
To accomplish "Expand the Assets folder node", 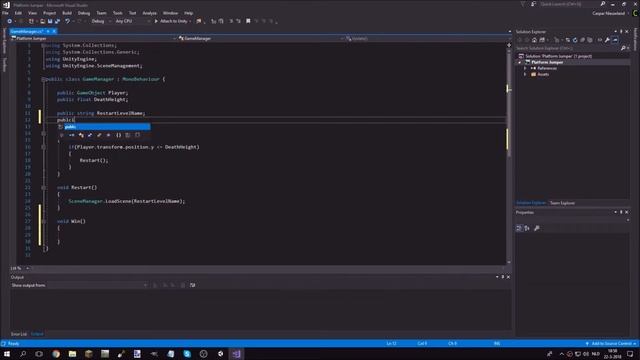I will [525, 75].
